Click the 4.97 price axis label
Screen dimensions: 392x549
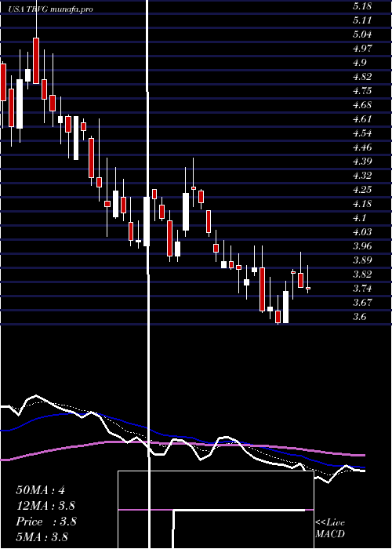point(362,49)
